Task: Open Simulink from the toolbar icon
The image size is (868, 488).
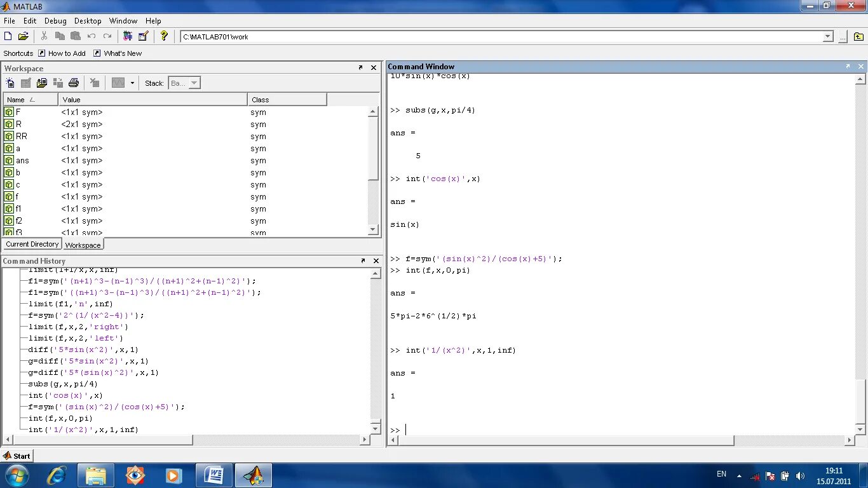Action: [128, 36]
